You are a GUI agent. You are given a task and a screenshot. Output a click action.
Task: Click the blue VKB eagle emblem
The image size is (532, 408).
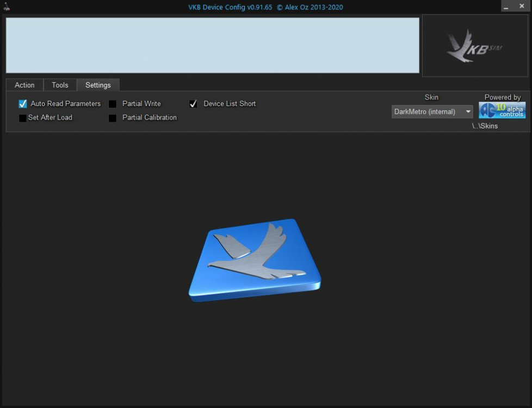(255, 261)
